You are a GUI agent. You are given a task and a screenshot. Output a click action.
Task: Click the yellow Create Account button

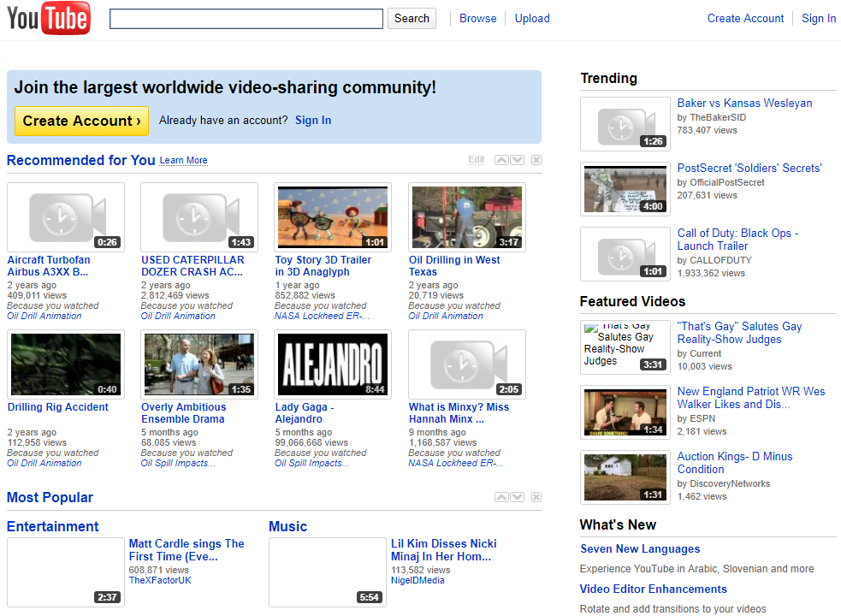81,121
